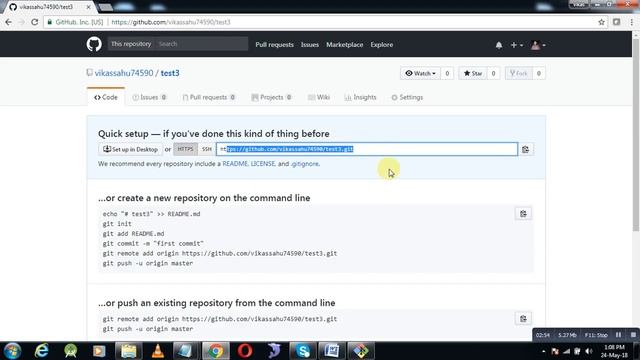Open Explore in the header
Screen dimensions: 640x360
pyautogui.click(x=382, y=45)
